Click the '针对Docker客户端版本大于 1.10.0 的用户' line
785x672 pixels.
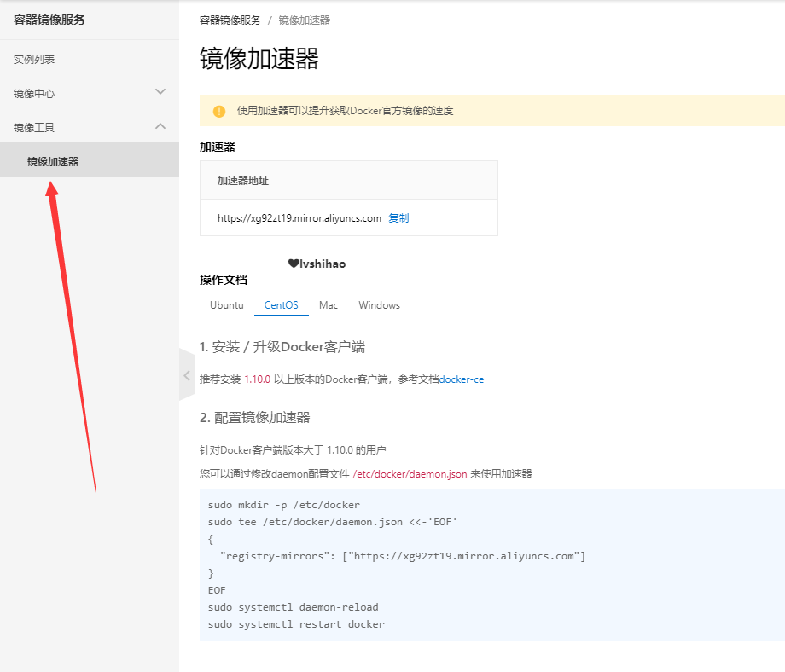coord(293,449)
